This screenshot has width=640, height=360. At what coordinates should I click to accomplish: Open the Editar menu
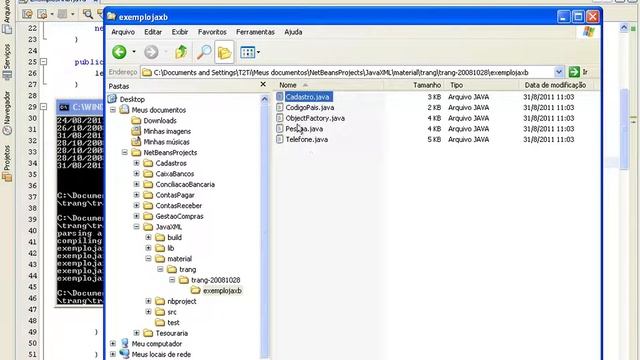pos(153,31)
